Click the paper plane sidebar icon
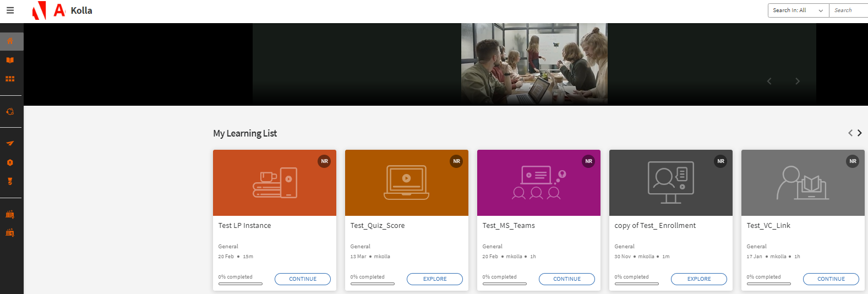 pyautogui.click(x=10, y=144)
